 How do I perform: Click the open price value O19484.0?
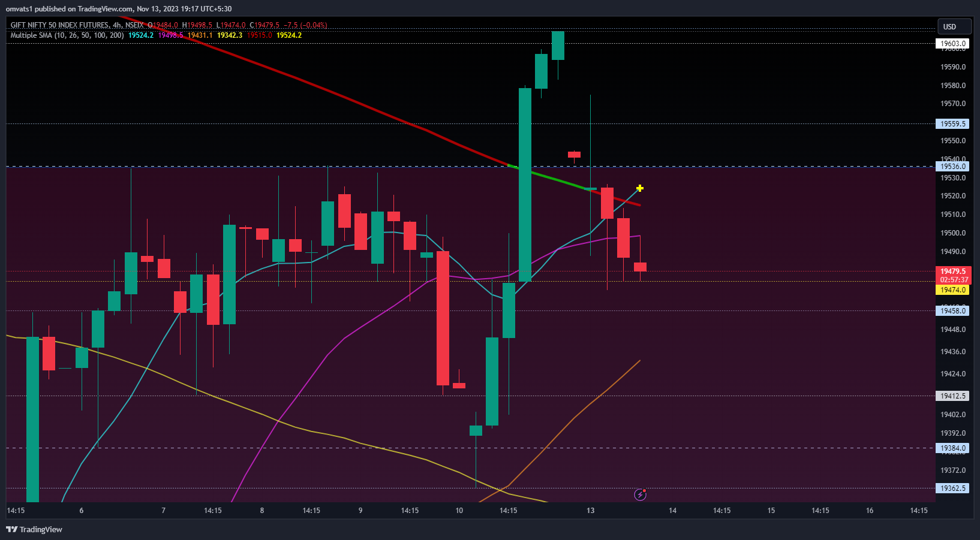[163, 25]
